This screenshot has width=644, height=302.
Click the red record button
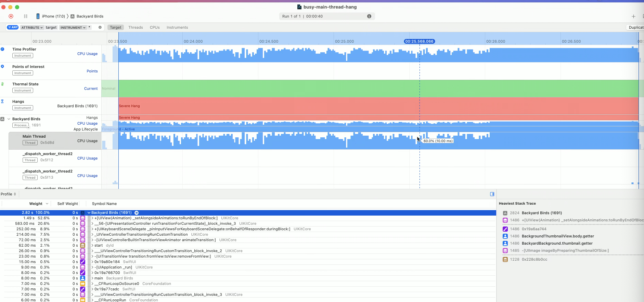tap(11, 16)
